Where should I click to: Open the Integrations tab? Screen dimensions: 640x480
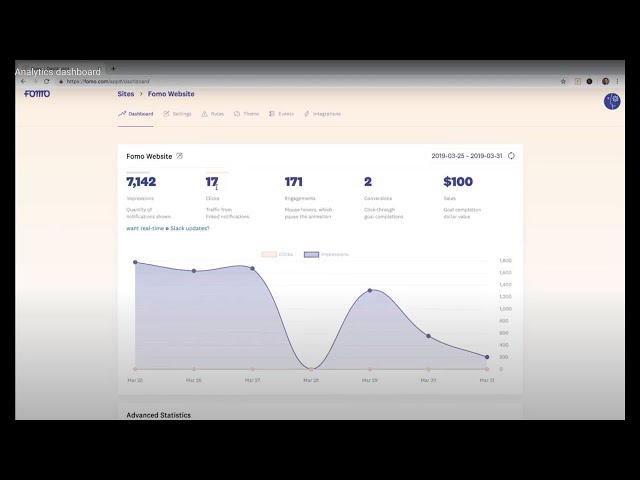pyautogui.click(x=322, y=114)
